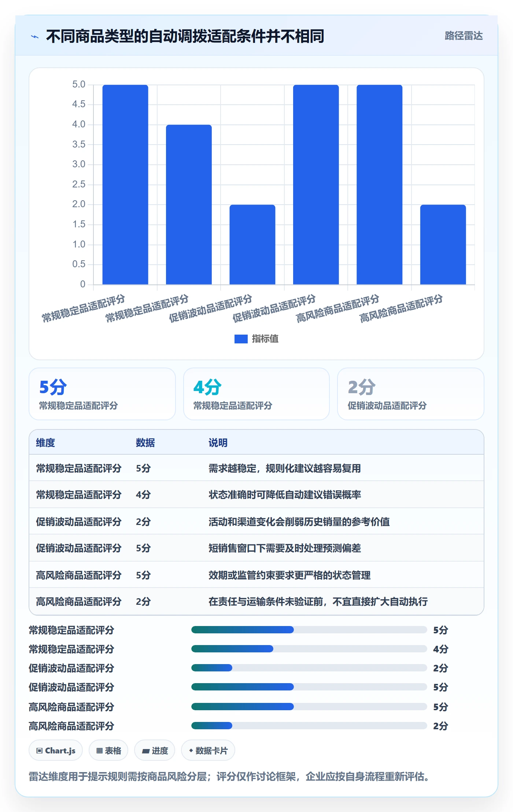Click progress bar for 高风险商品适配评分 at 5分
Viewport: 513px width, 812px height.
[x=309, y=707]
